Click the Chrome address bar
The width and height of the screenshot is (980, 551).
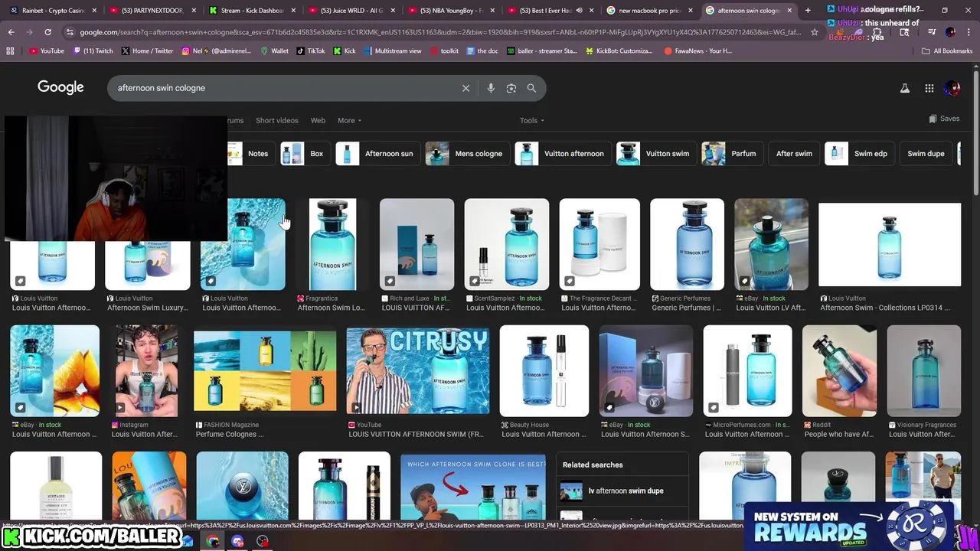[x=439, y=32]
